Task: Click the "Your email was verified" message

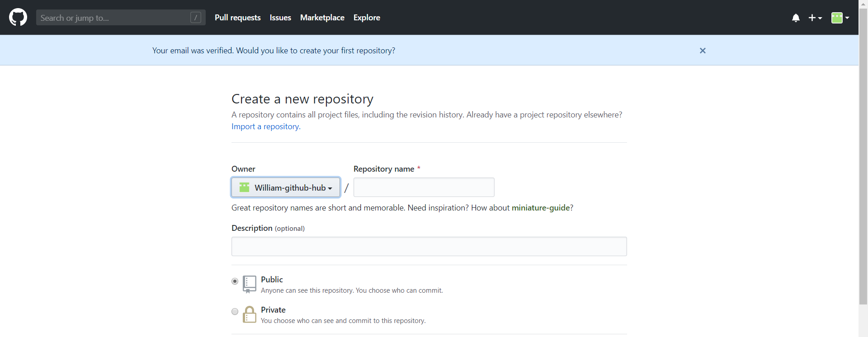Action: 274,51
